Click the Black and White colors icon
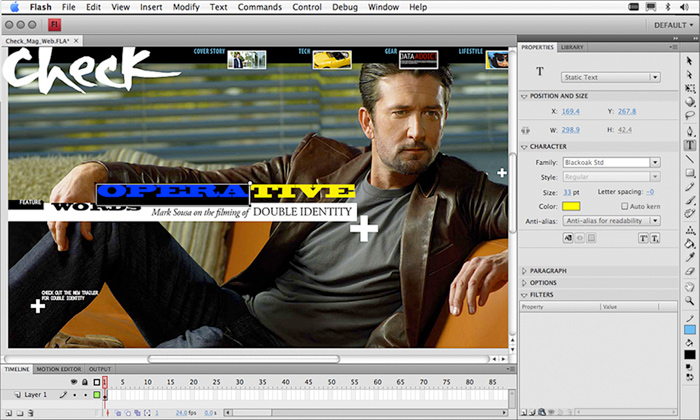 tap(690, 367)
